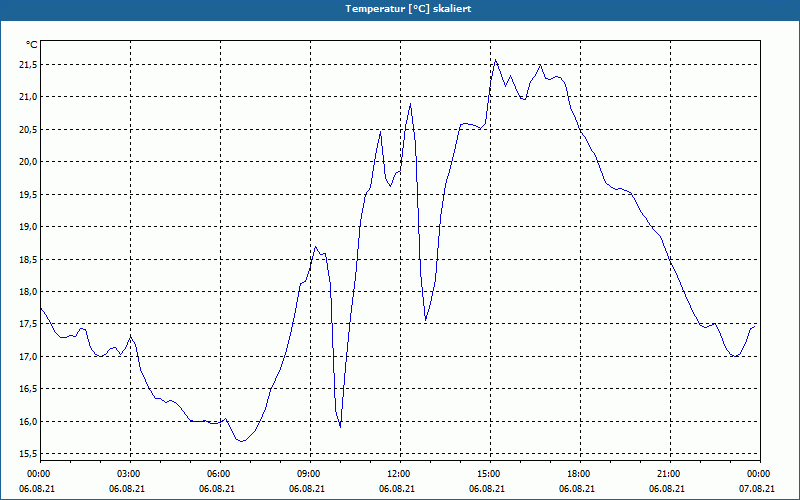Select the 21,0 y-axis label
Screen dimensions: 800x500
29,96
